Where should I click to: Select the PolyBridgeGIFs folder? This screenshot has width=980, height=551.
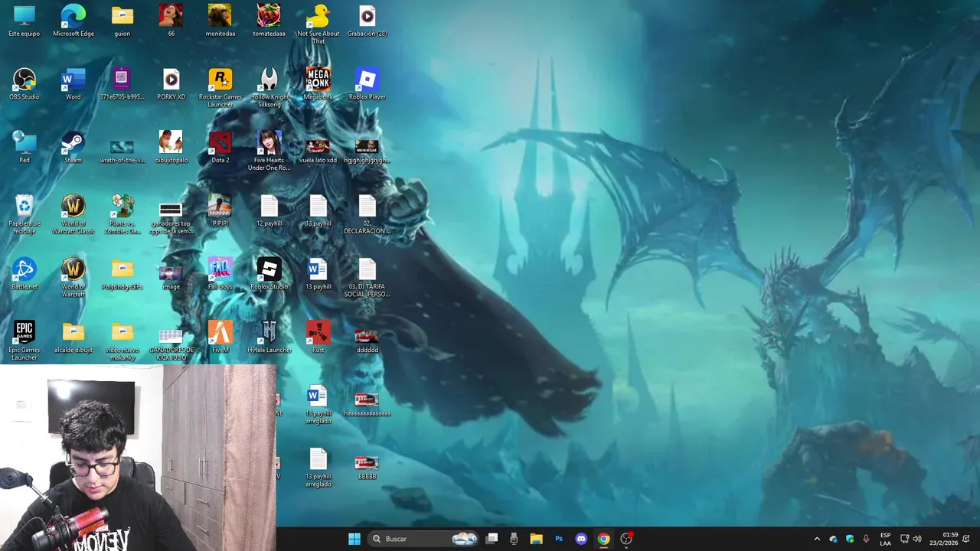click(122, 275)
